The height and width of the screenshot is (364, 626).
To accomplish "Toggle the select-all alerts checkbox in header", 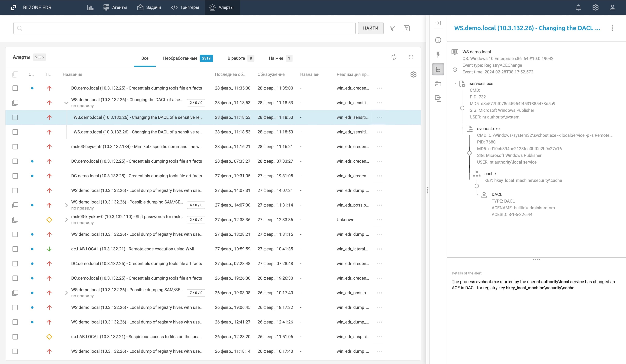I will (15, 74).
